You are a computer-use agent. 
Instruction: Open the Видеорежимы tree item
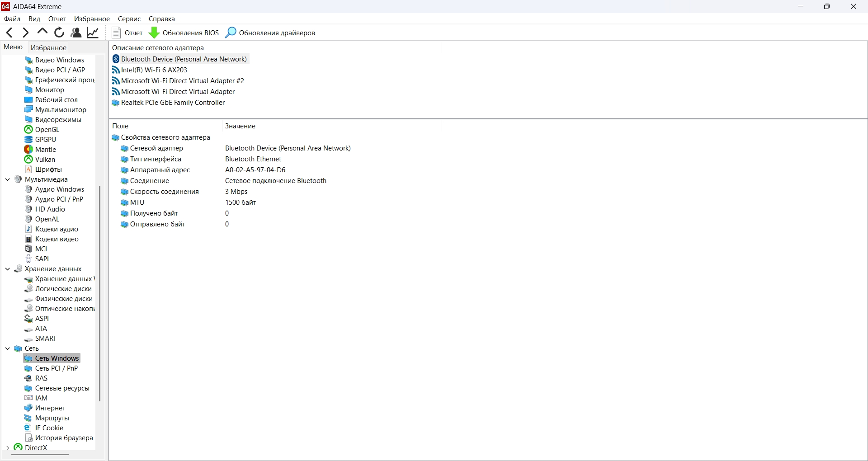coord(53,120)
